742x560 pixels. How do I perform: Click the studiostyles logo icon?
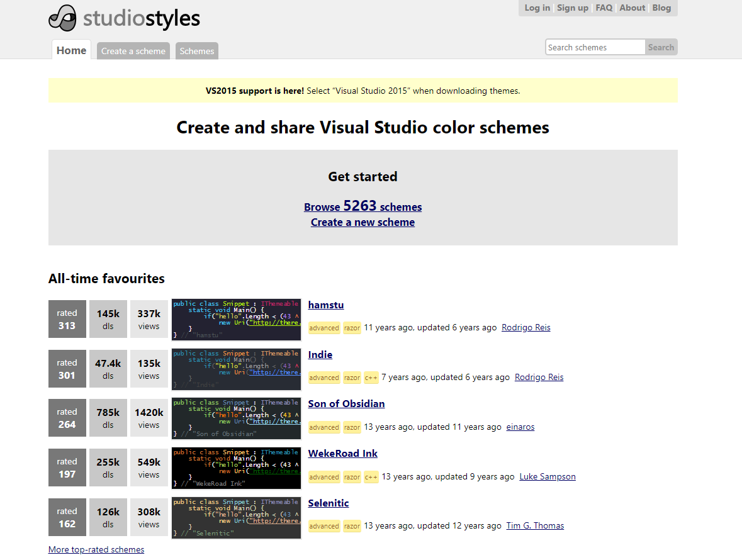click(x=62, y=18)
